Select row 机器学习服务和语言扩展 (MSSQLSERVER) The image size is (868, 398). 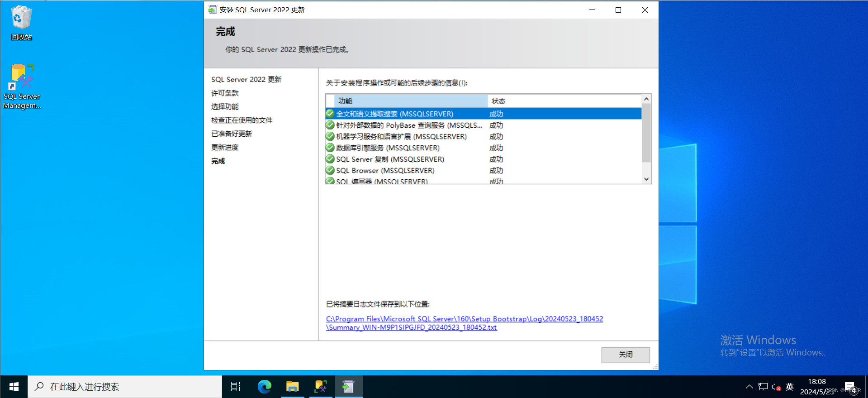[483, 136]
